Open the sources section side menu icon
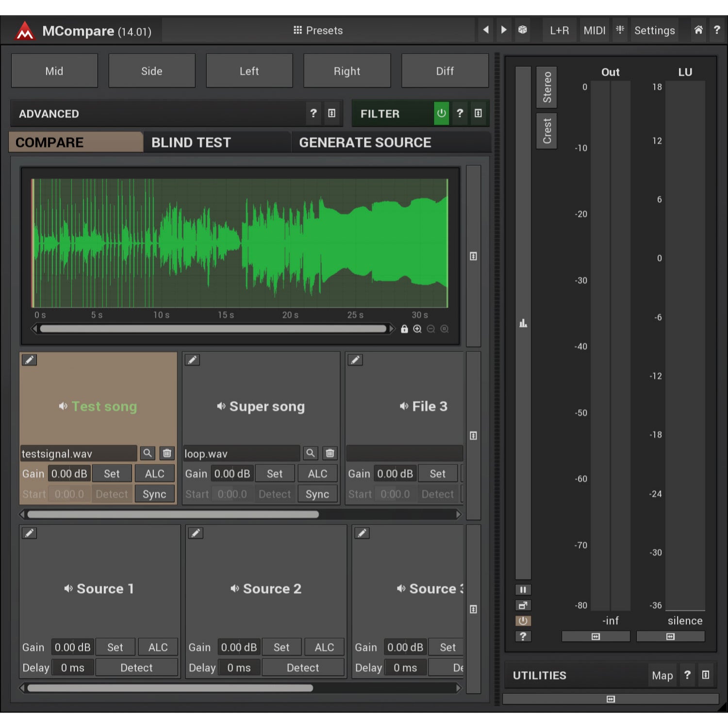728x728 pixels. [x=474, y=610]
